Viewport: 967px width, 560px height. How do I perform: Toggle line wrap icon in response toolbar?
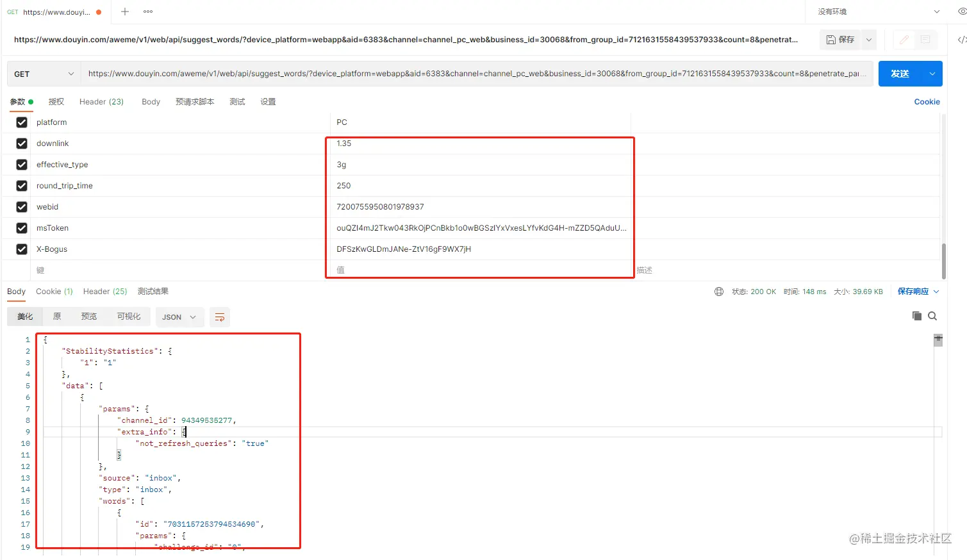tap(220, 317)
